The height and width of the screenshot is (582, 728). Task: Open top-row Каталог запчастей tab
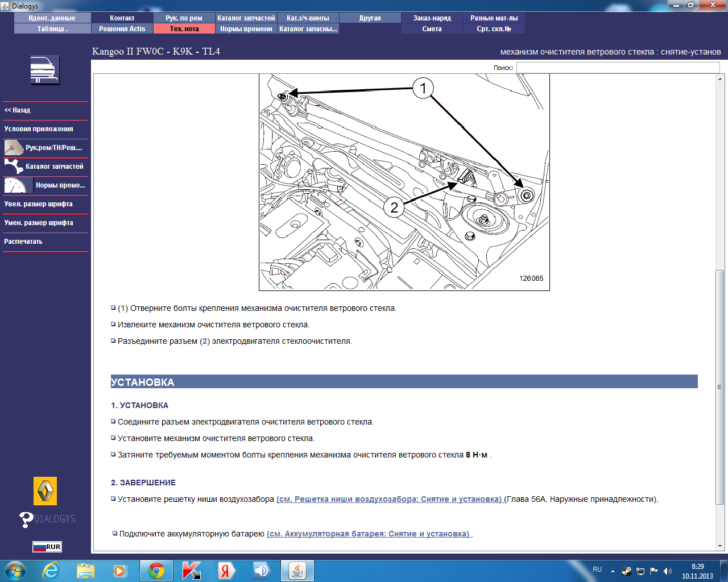(246, 18)
